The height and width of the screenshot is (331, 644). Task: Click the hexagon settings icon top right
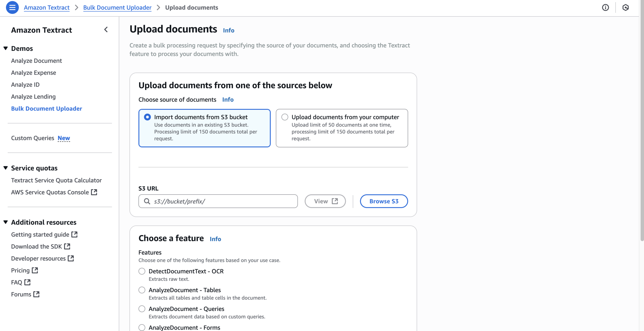click(625, 7)
